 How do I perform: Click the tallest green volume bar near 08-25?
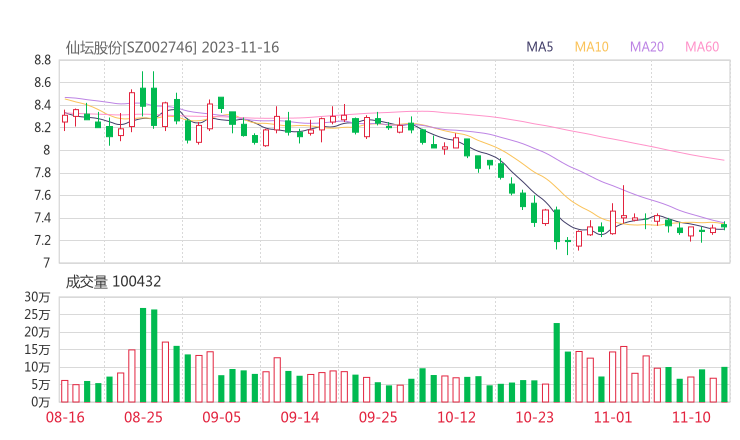point(143,355)
